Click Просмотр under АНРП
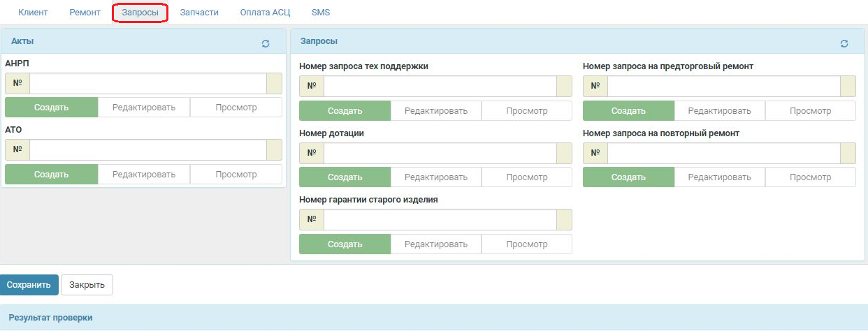Viewport: 868px width, 331px height. tap(236, 108)
